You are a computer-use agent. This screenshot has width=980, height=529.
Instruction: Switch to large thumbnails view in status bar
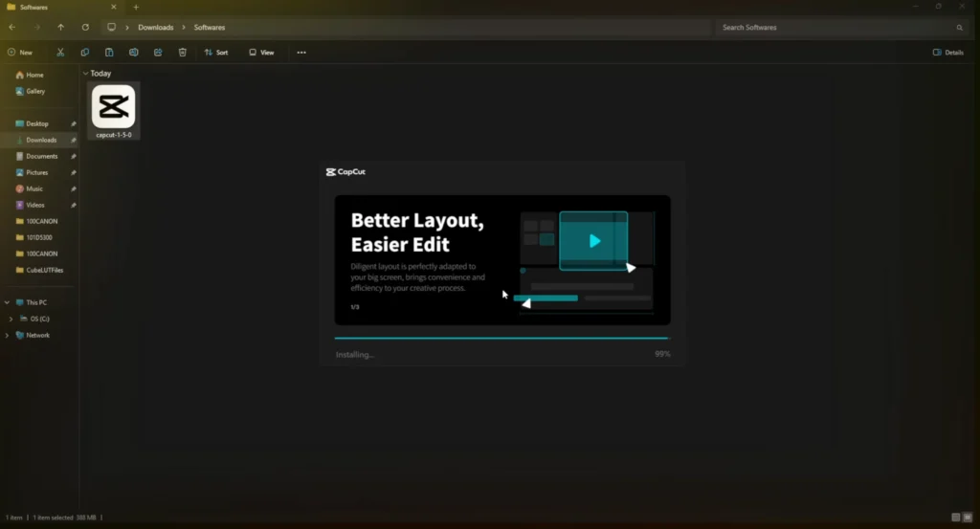968,518
